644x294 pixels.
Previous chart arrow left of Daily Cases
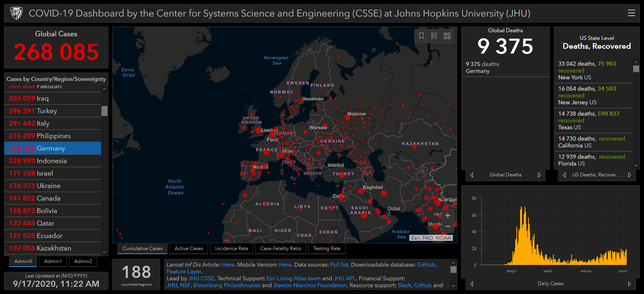pos(472,284)
